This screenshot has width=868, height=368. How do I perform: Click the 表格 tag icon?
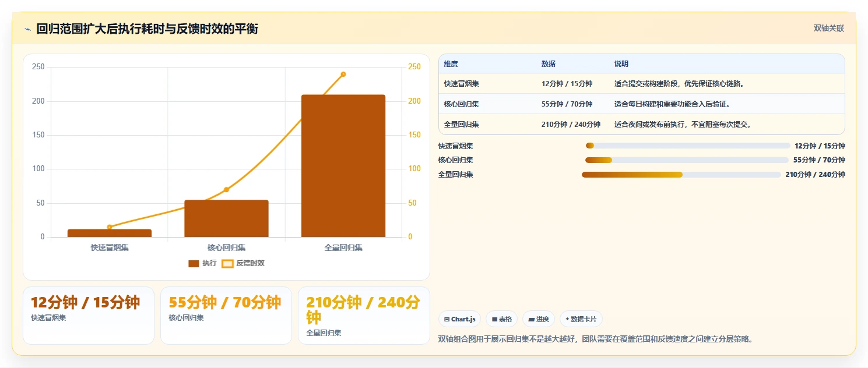(x=494, y=319)
